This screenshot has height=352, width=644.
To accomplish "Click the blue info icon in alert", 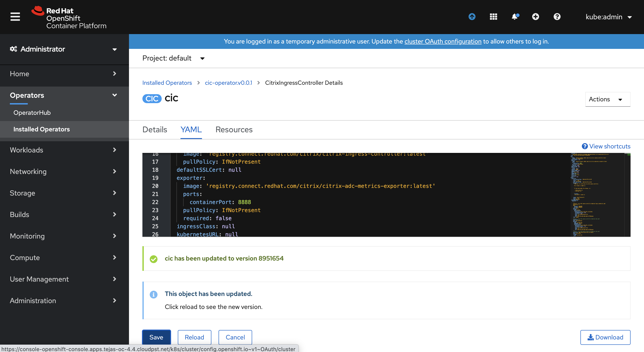I will point(154,294).
